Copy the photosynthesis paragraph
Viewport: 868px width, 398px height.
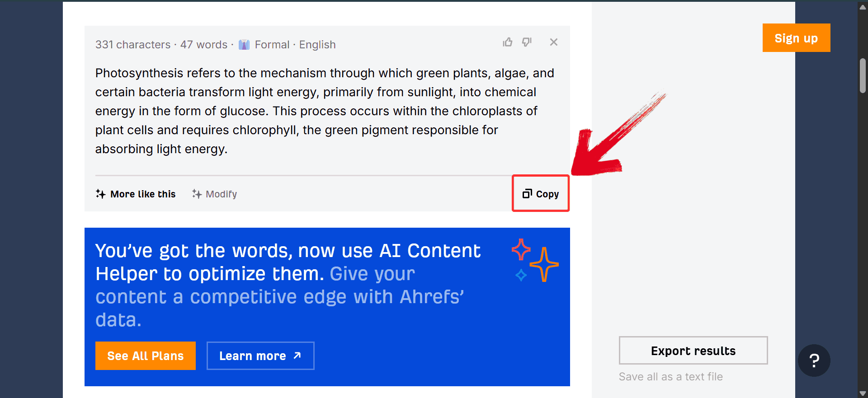[x=541, y=194]
